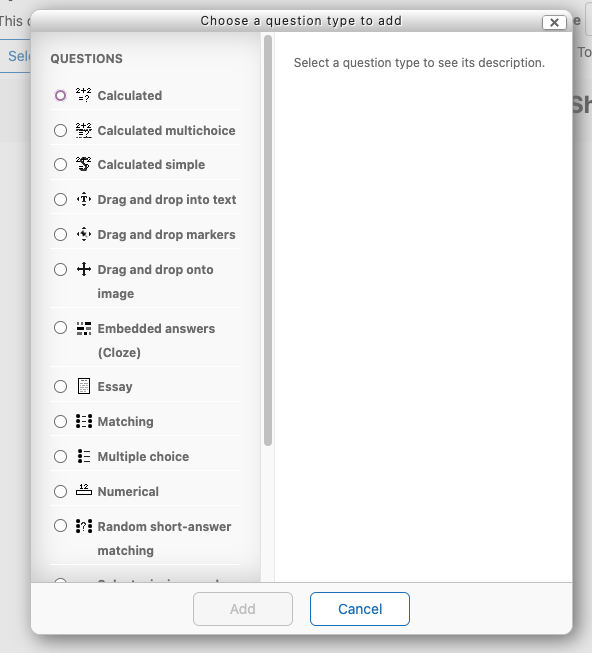Click the Matching question type icon
This screenshot has width=592, height=653.
[x=84, y=421]
